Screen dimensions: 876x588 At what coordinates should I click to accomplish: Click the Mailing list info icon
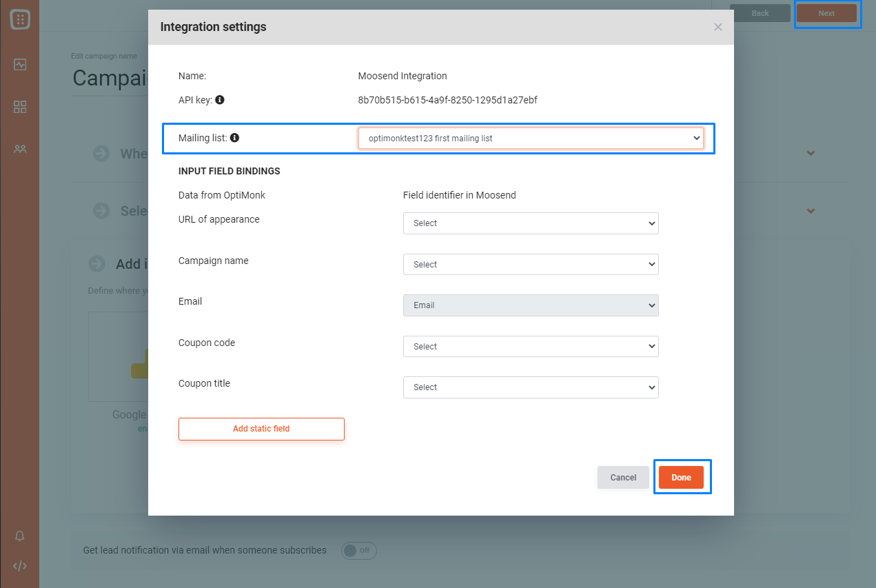coord(234,138)
